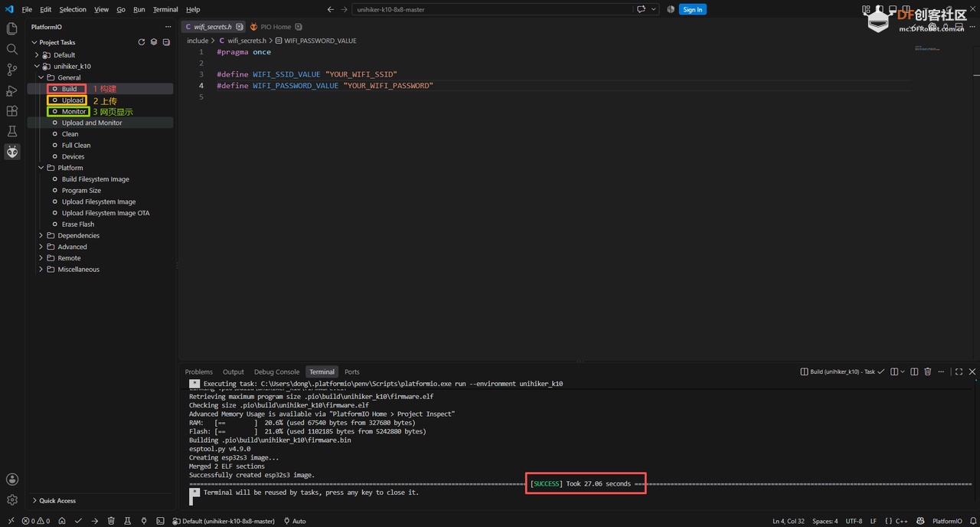The width and height of the screenshot is (980, 527).
Task: Collapse the Project Tasks section
Action: click(x=34, y=43)
